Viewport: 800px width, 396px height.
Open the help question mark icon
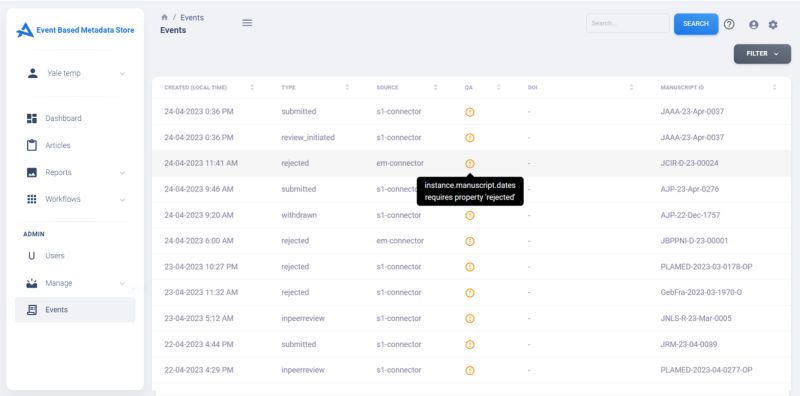pos(730,24)
